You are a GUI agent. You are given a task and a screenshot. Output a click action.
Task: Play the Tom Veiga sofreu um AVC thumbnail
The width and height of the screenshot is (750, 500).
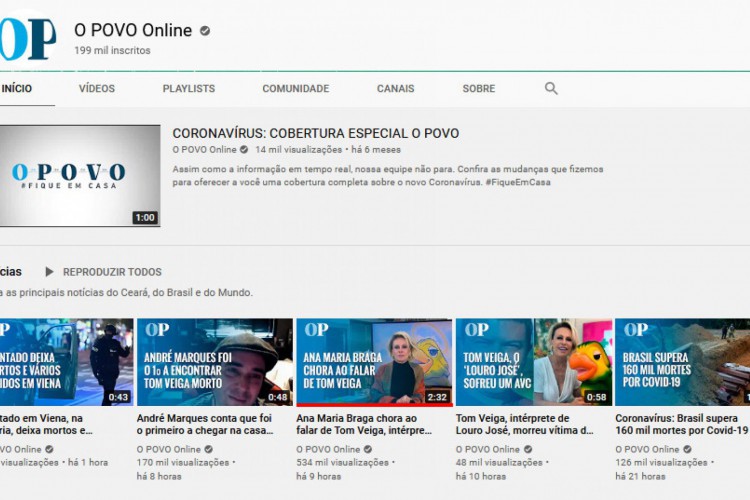tap(534, 362)
